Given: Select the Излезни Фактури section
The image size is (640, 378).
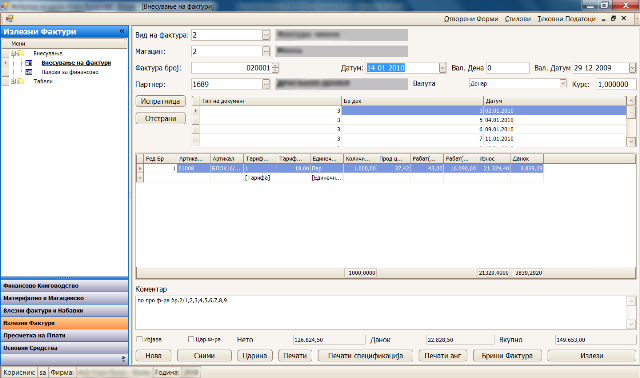Looking at the screenshot, I should click(64, 323).
